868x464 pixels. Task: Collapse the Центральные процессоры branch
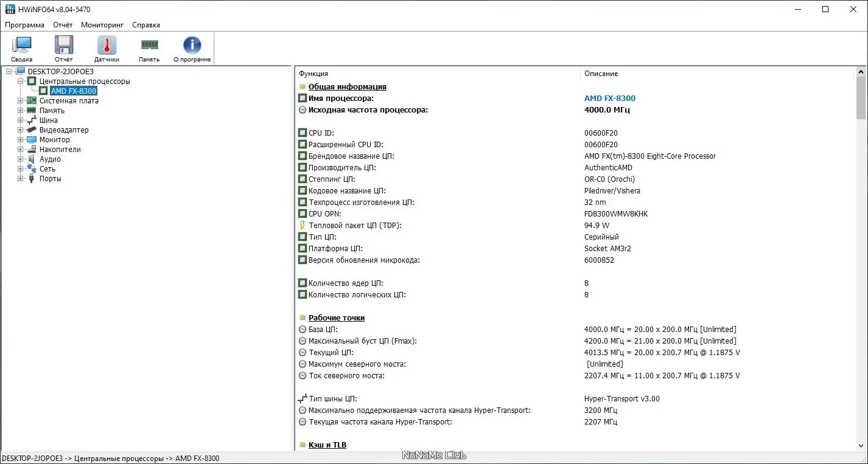(x=21, y=81)
